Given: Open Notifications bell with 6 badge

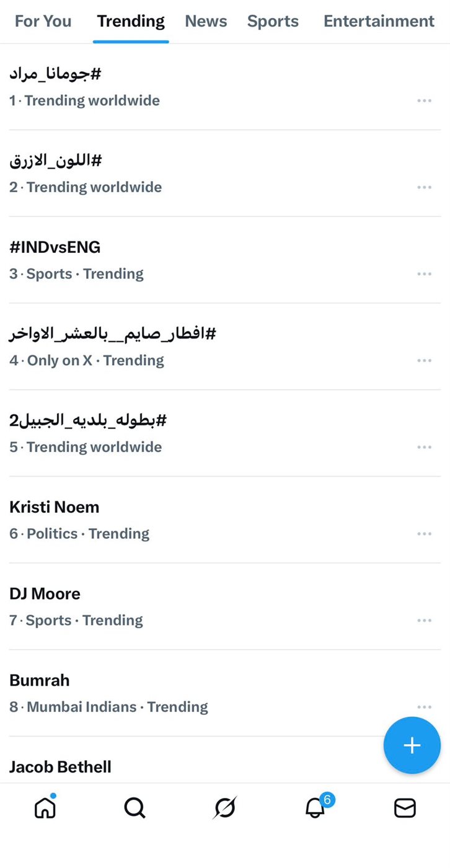Looking at the screenshot, I should [315, 807].
